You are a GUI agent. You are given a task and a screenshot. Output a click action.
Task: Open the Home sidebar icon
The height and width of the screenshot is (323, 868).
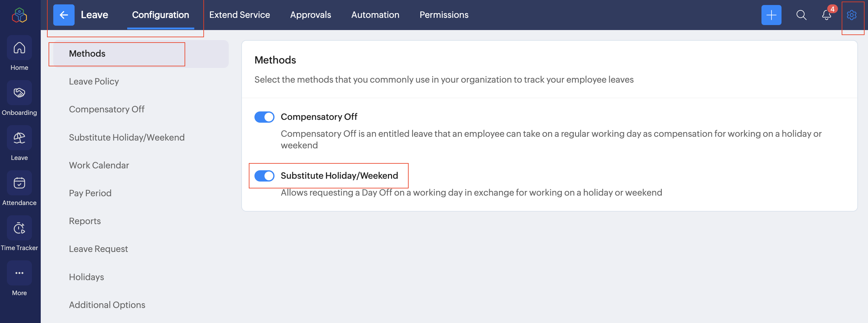19,48
